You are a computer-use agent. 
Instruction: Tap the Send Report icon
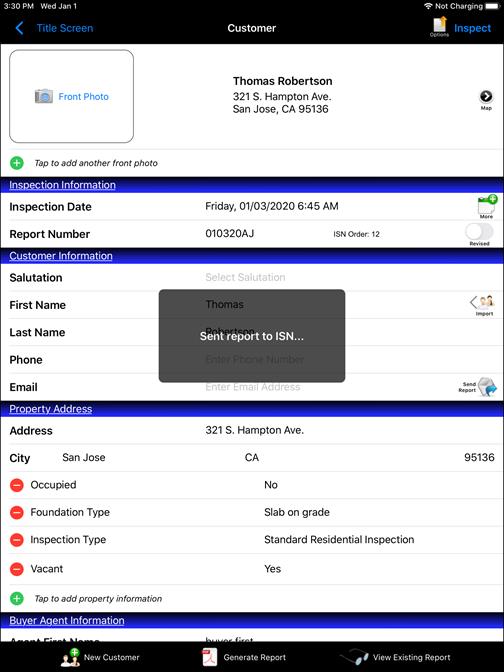click(487, 387)
